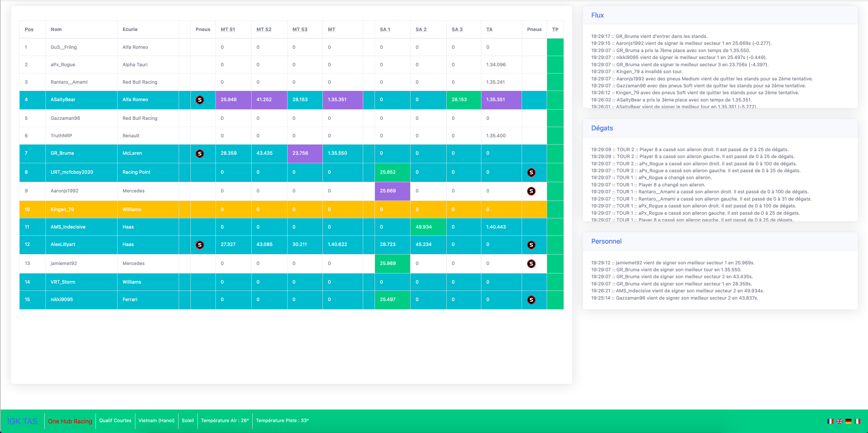Image resolution: width=868 pixels, height=433 pixels.
Task: Click the SA 2 column header
Action: [x=421, y=29]
